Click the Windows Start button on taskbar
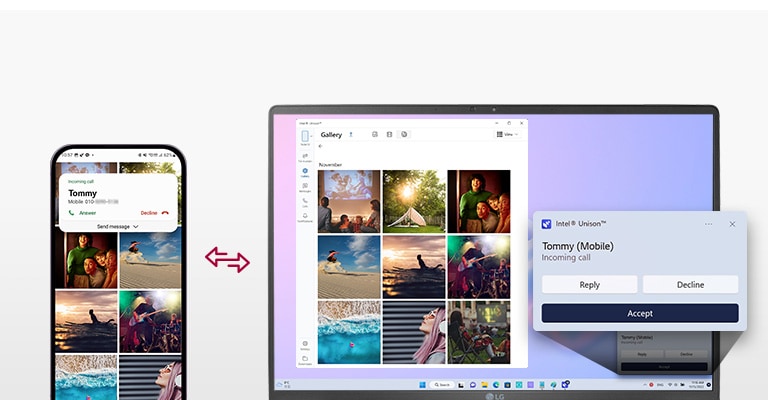The image size is (768, 400). (x=421, y=384)
